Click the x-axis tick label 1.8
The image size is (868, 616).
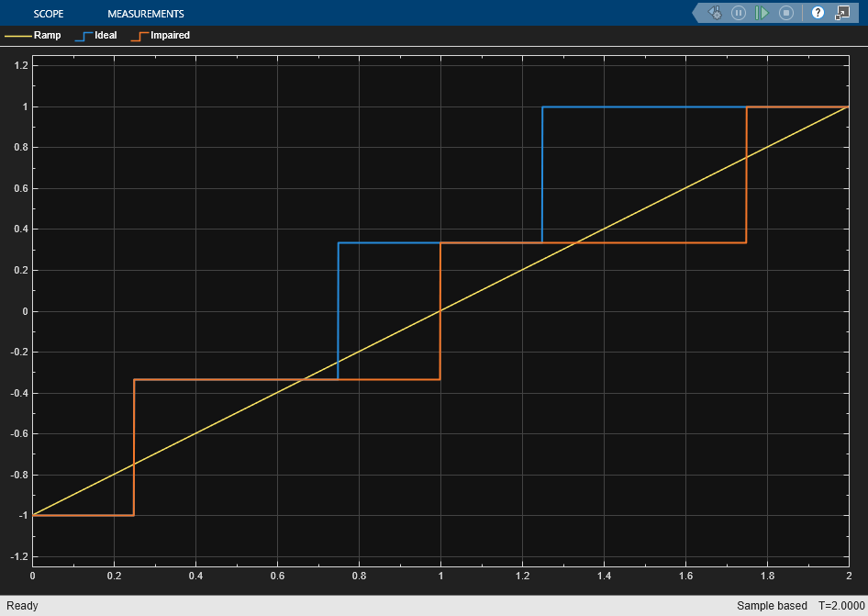(x=767, y=576)
